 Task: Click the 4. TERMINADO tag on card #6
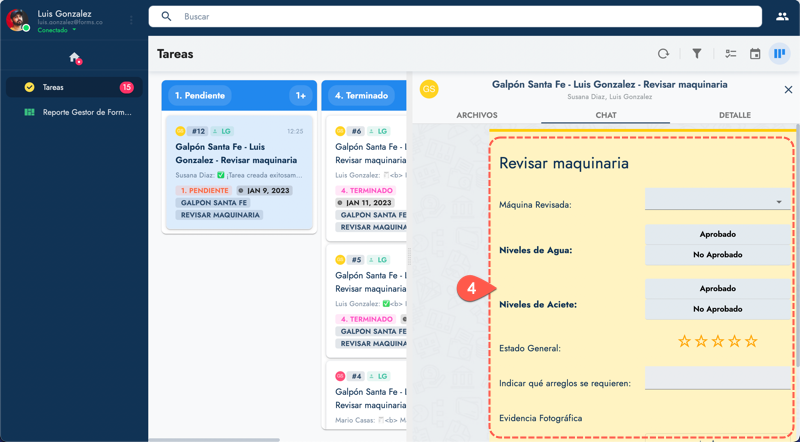(x=365, y=190)
